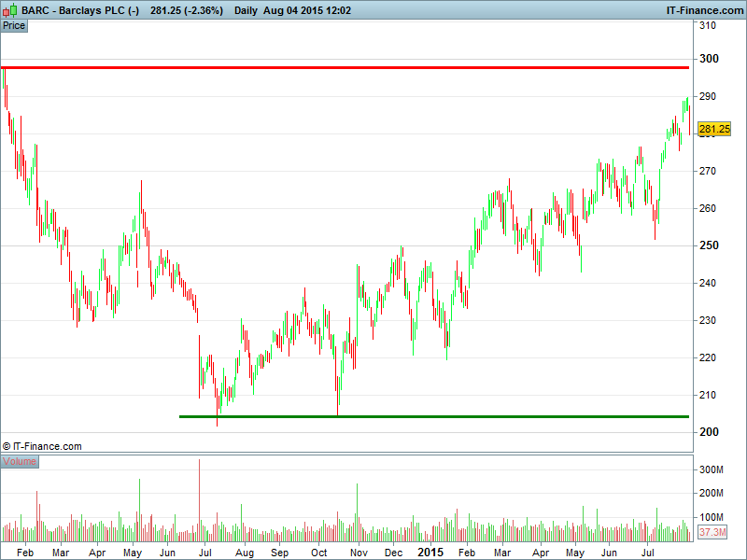747x560 pixels.
Task: Select the Volume panel label
Action: tap(20, 461)
